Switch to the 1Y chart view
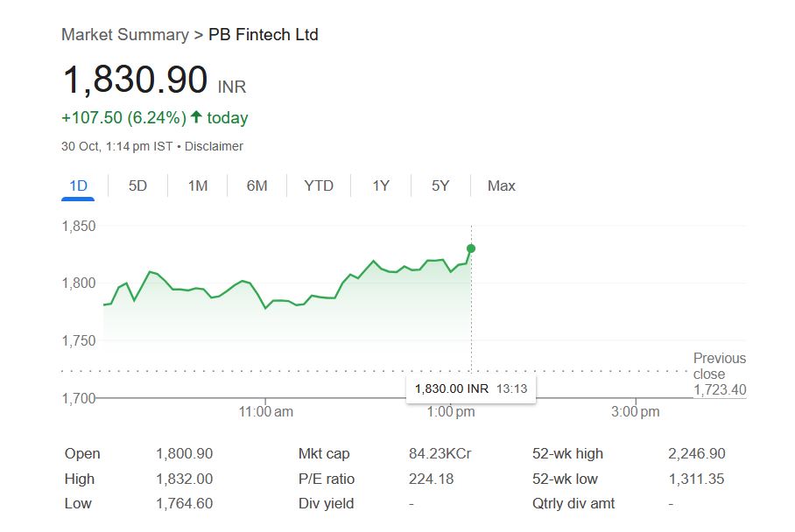Screen dimensions: 795x532 380,185
